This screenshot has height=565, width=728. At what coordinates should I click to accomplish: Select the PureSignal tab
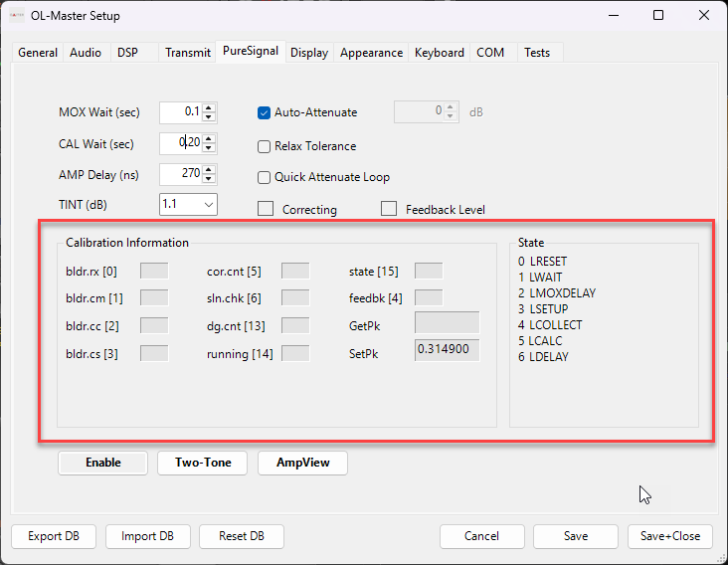click(251, 51)
